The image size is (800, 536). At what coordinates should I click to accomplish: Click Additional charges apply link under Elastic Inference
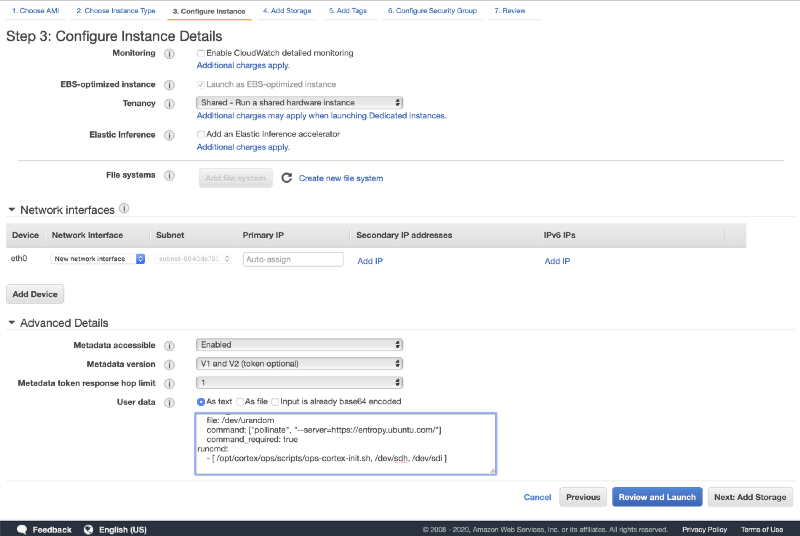pos(243,147)
